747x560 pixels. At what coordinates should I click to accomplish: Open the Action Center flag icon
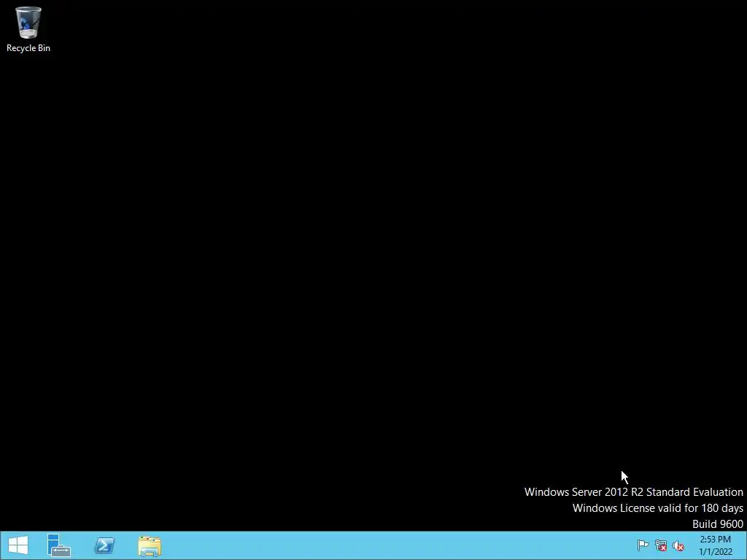(643, 545)
